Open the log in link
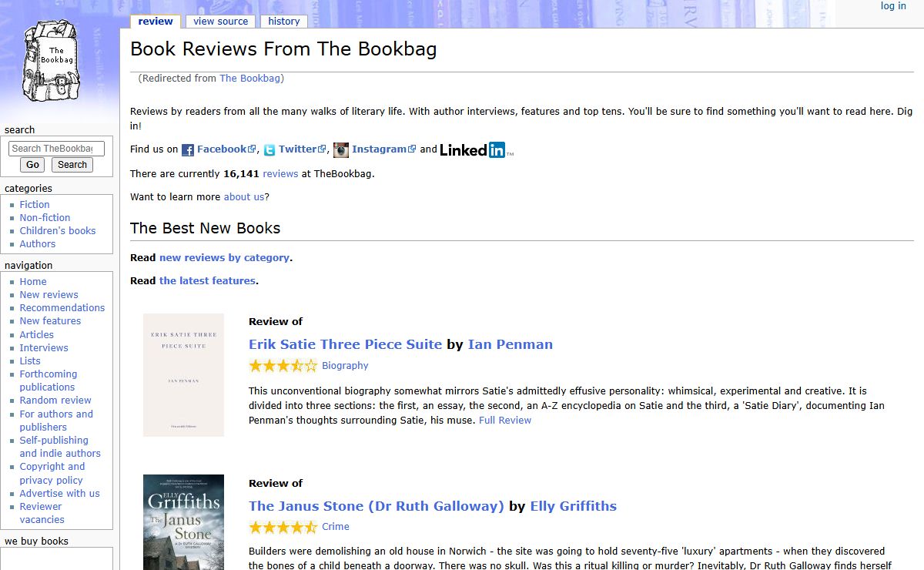Viewport: 924px width, 570px height. [x=893, y=6]
